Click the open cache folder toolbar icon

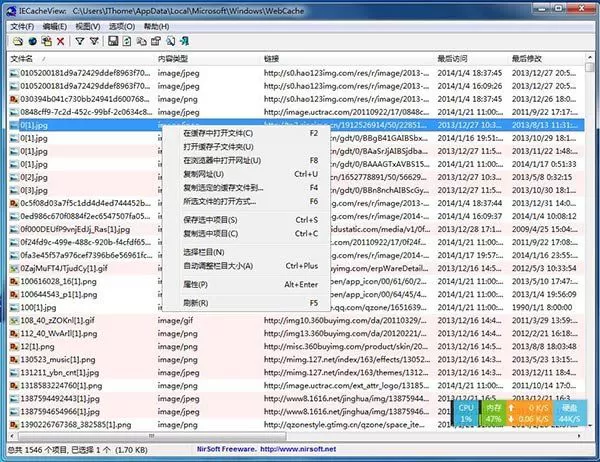point(17,41)
